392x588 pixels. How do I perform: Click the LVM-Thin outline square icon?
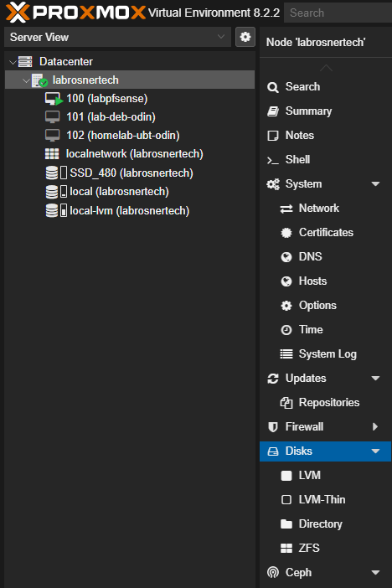coord(286,500)
